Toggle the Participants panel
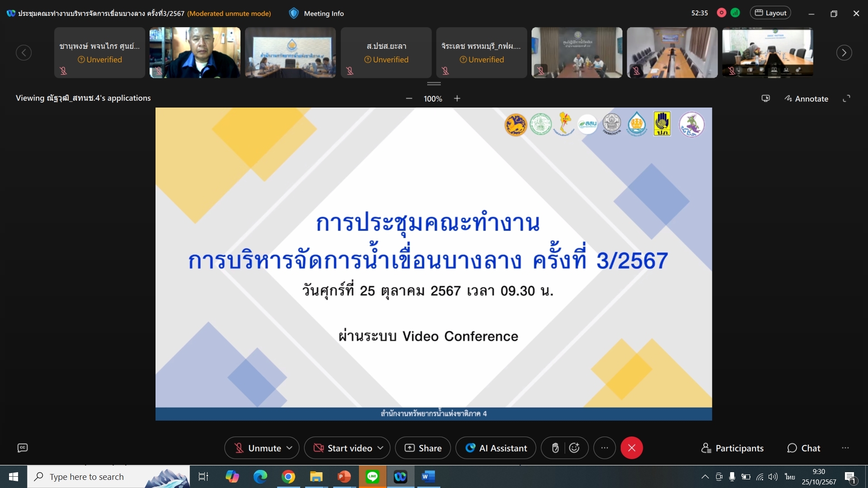Image resolution: width=868 pixels, height=488 pixels. tap(732, 448)
